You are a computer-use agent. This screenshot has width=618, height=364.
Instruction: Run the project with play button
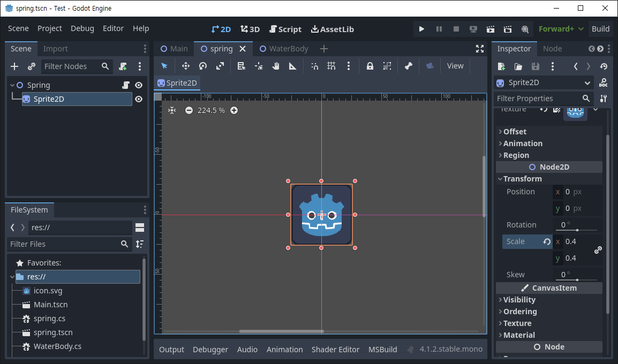click(421, 29)
